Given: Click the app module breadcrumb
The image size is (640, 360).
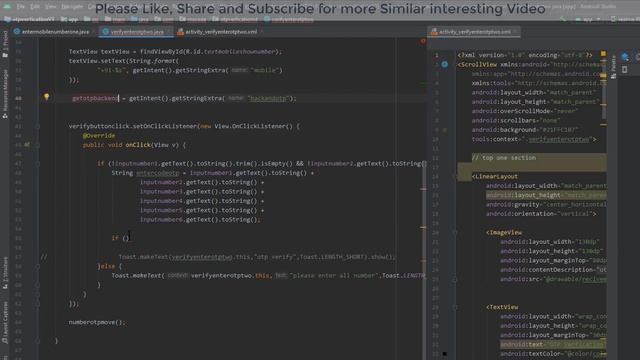Looking at the screenshot, I should pos(69,19).
